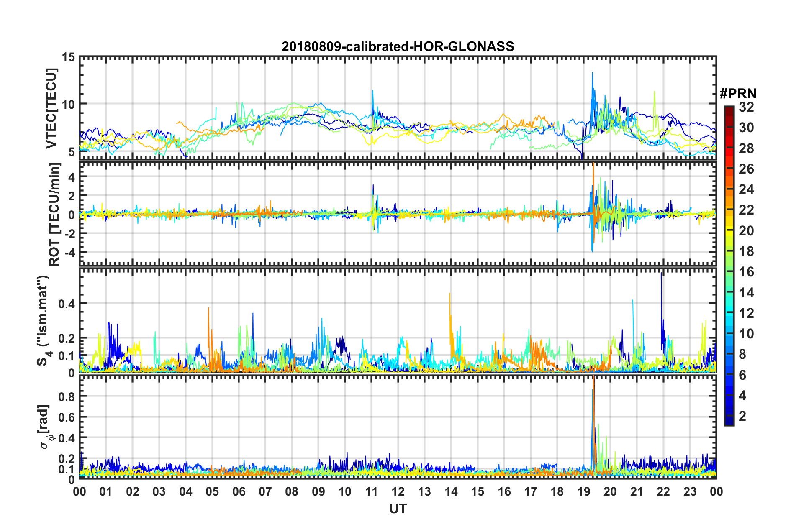The width and height of the screenshot is (796, 532).
Task: Select the UT axis hour label "13"
Action: 424,491
